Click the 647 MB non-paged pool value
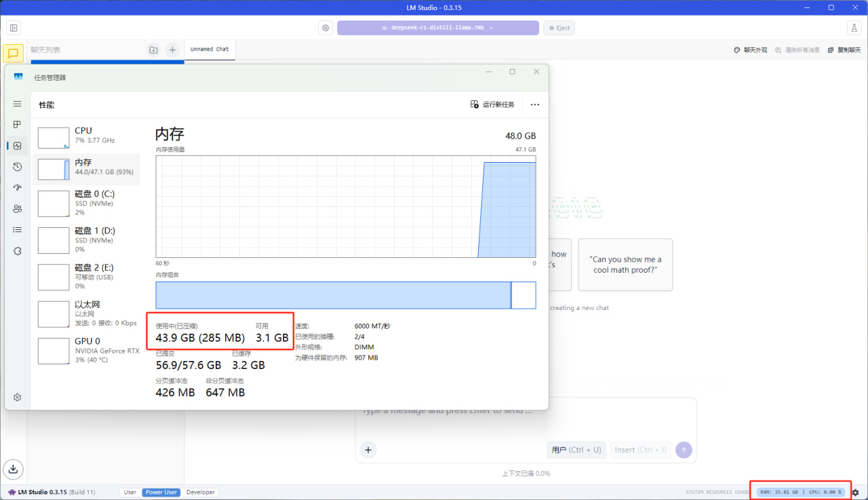The height and width of the screenshot is (500, 868). 225,392
